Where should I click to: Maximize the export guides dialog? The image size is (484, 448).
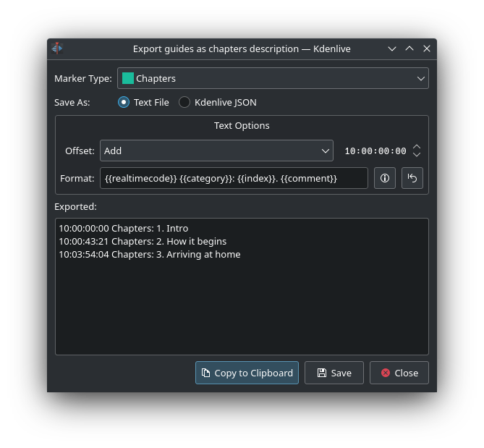click(x=409, y=48)
